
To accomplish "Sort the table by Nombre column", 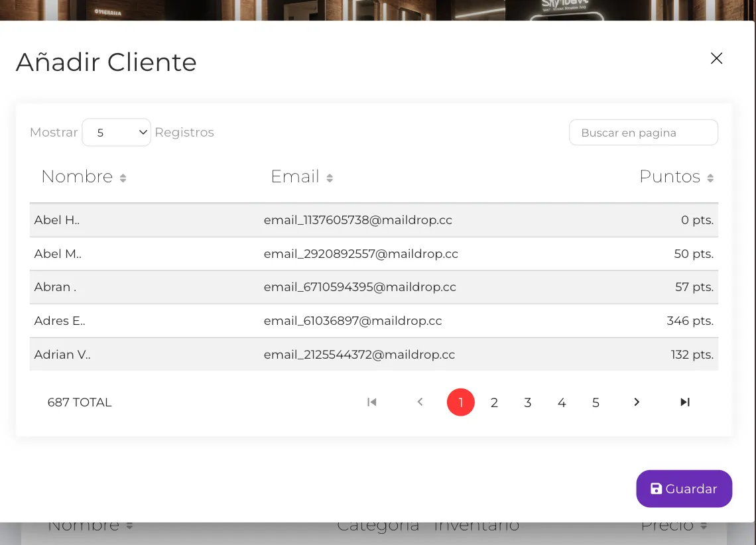I will point(77,176).
